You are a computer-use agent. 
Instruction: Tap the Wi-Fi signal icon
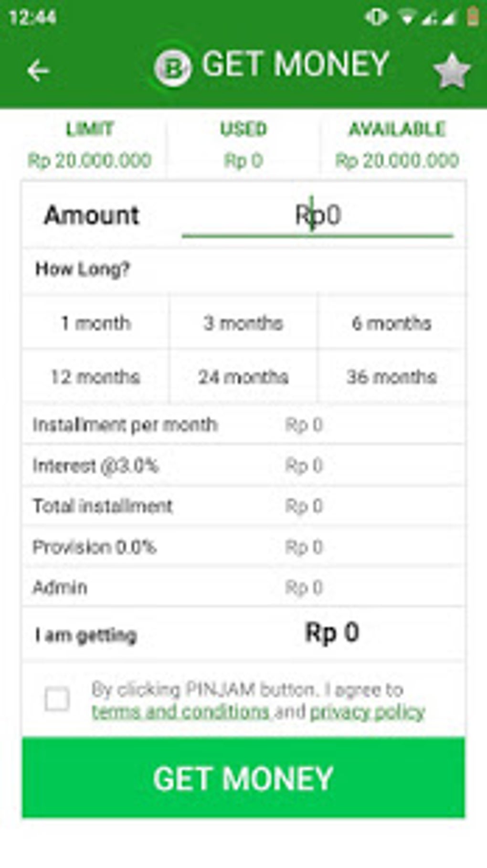(x=407, y=18)
